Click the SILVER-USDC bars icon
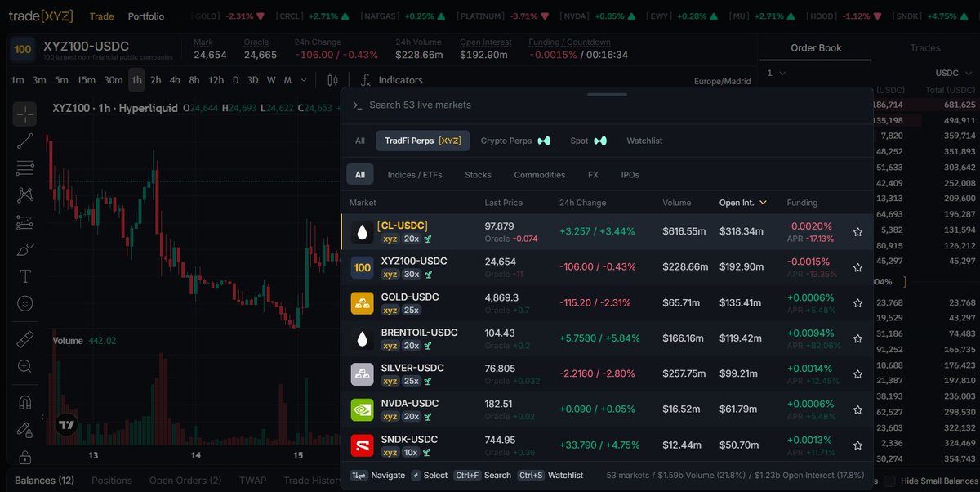This screenshot has height=492, width=980. click(x=363, y=374)
